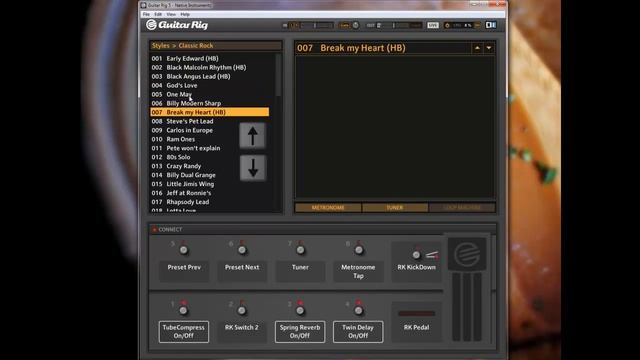Toggle the LIVE view button

click(433, 25)
